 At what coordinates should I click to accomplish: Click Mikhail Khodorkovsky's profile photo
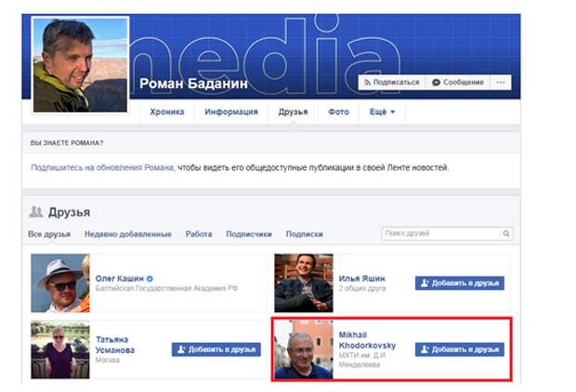click(304, 349)
